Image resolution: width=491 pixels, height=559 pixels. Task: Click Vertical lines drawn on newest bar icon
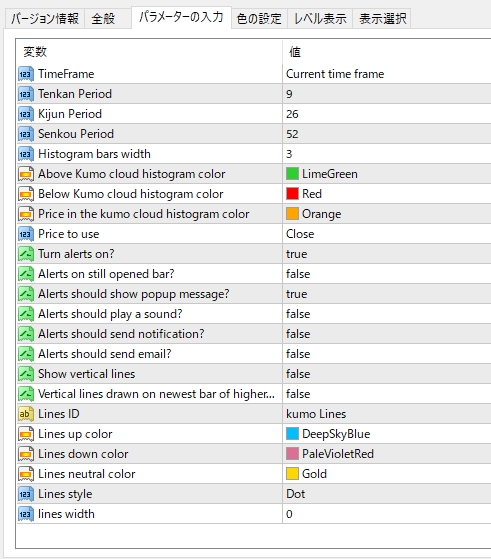pos(26,394)
